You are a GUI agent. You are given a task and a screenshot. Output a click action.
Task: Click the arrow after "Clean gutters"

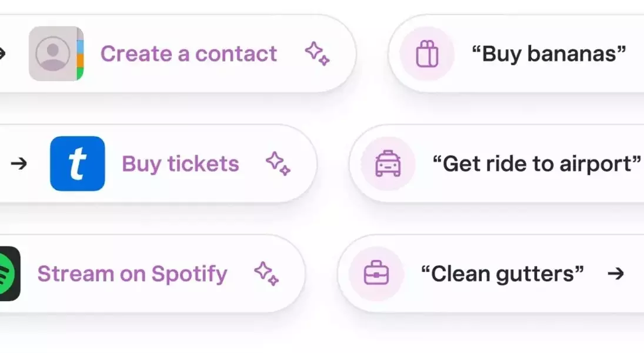click(616, 273)
